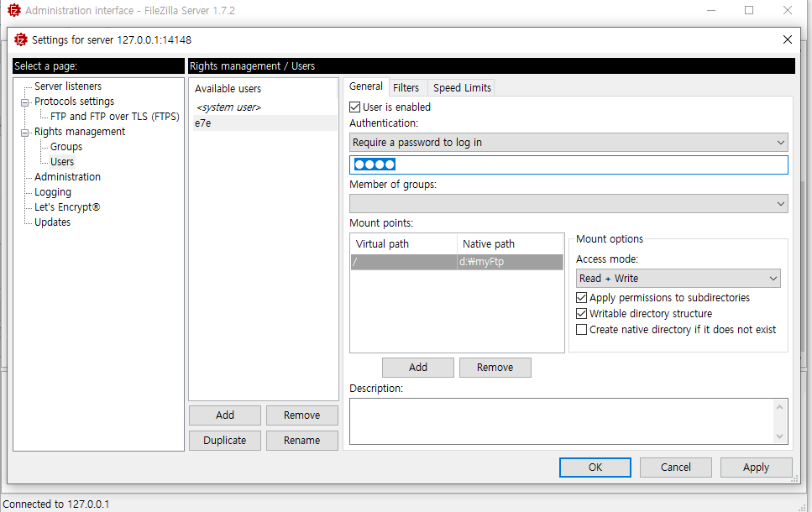
Task: Click the Rename user button
Action: [302, 441]
